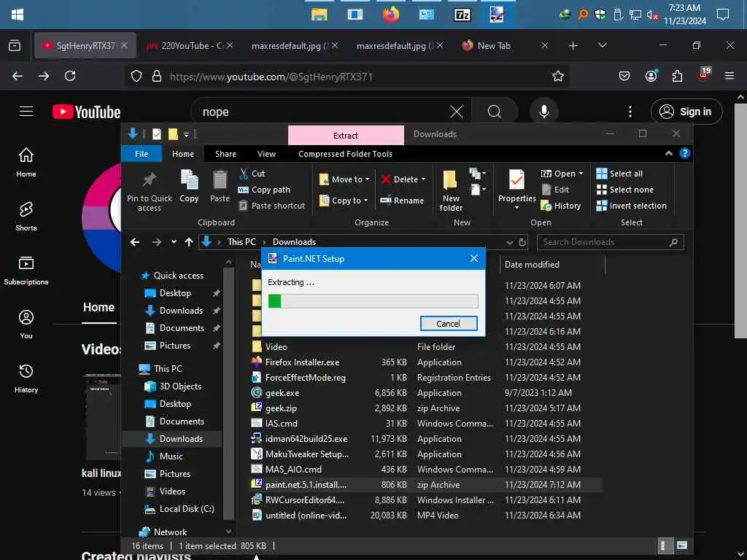The width and height of the screenshot is (747, 560).
Task: Click Copy path in Clipboard group
Action: tap(264, 190)
